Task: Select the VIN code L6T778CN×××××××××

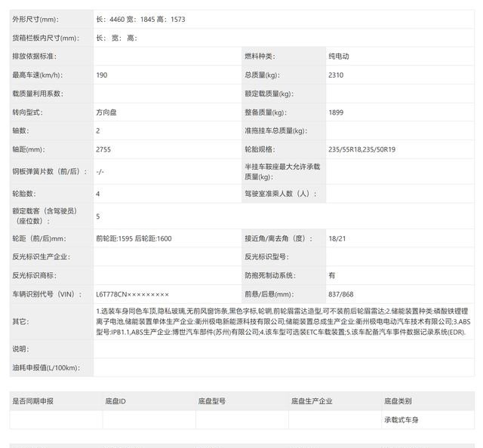Action: tap(132, 294)
